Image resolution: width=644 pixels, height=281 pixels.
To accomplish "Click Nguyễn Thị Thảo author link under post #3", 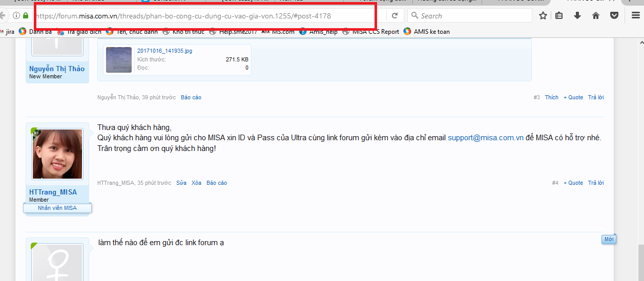I will pyautogui.click(x=118, y=97).
